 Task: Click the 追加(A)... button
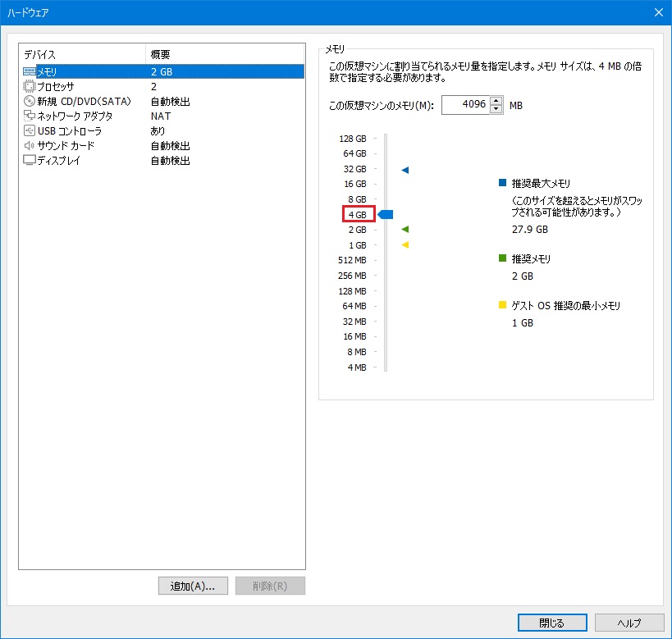click(193, 586)
